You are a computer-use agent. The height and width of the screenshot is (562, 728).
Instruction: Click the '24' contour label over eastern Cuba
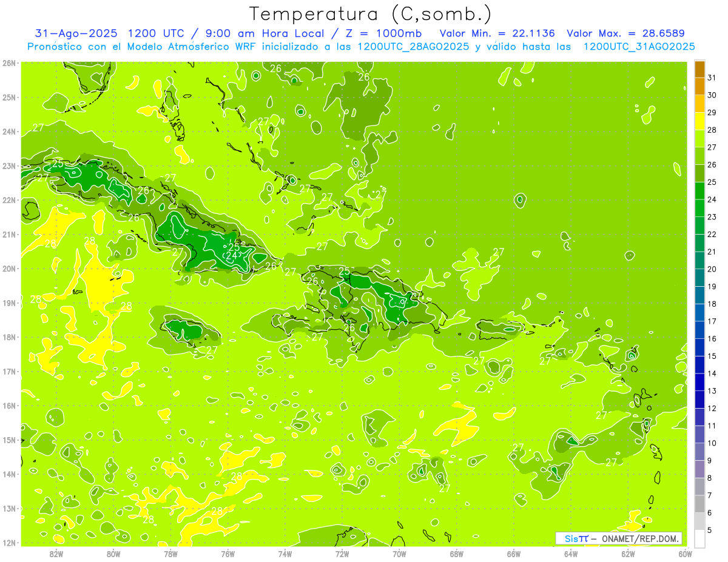[x=231, y=256]
